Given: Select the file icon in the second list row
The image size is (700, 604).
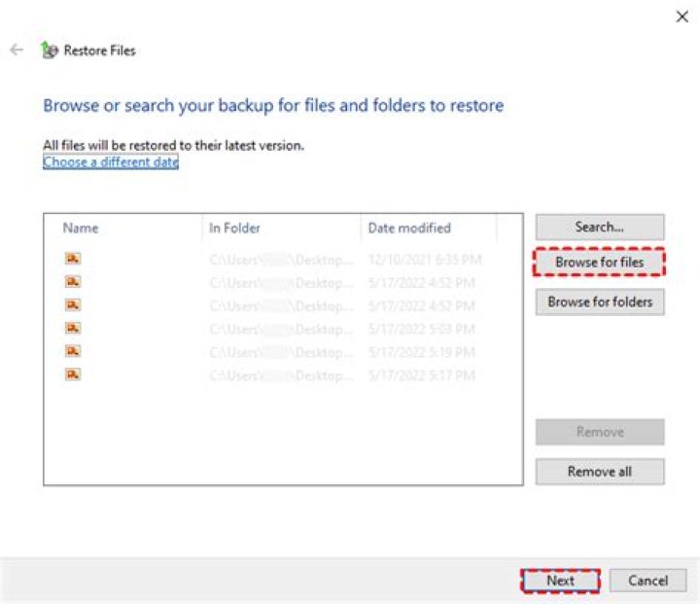Looking at the screenshot, I should pos(73,282).
